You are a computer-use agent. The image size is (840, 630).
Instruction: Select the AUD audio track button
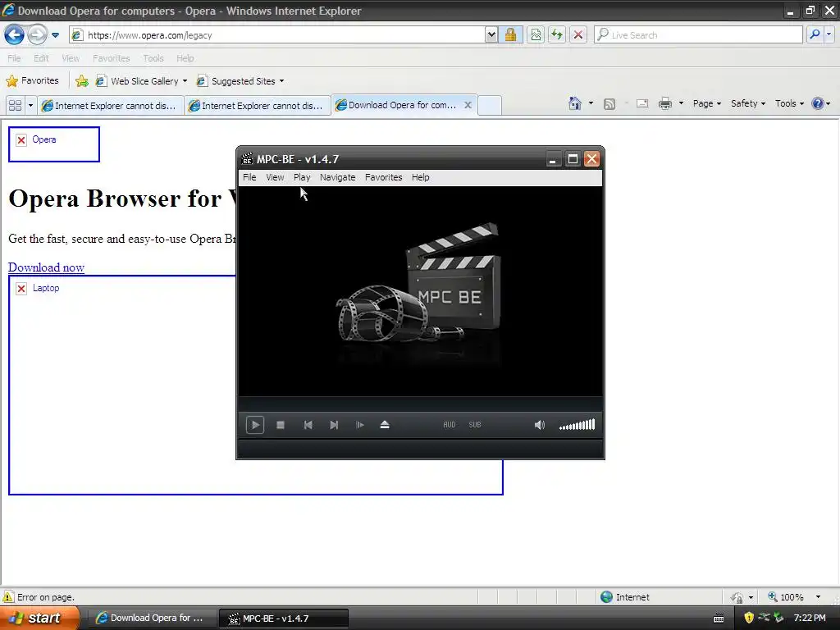click(x=450, y=425)
